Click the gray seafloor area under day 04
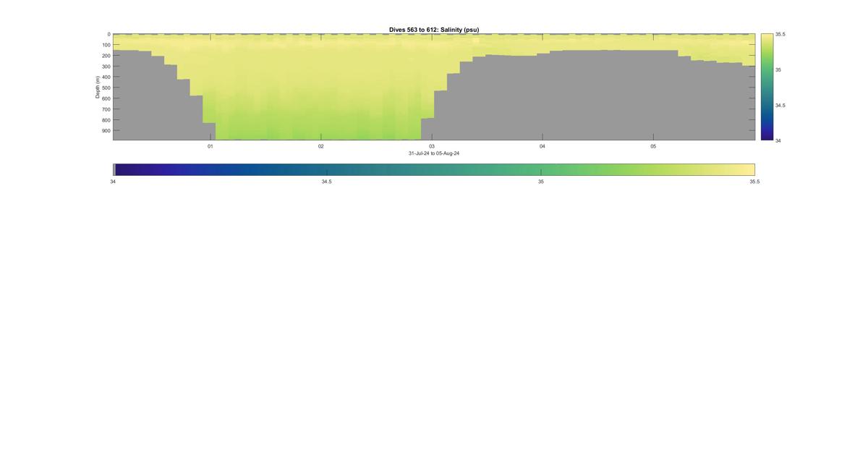This screenshot has height=450, width=868. point(542,98)
